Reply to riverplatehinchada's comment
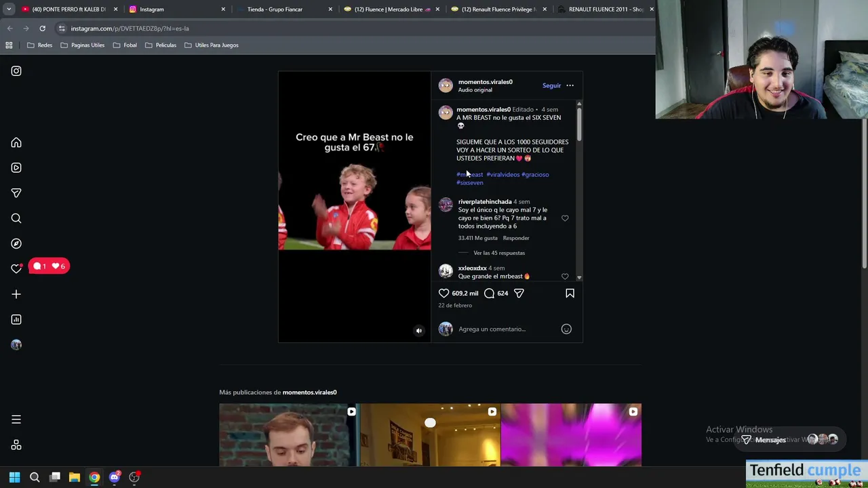868x488 pixels. 516,238
